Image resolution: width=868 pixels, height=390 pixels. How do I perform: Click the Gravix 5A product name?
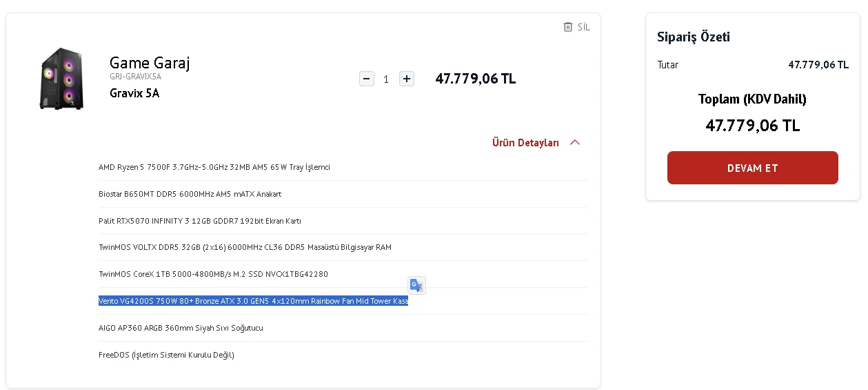tap(134, 93)
